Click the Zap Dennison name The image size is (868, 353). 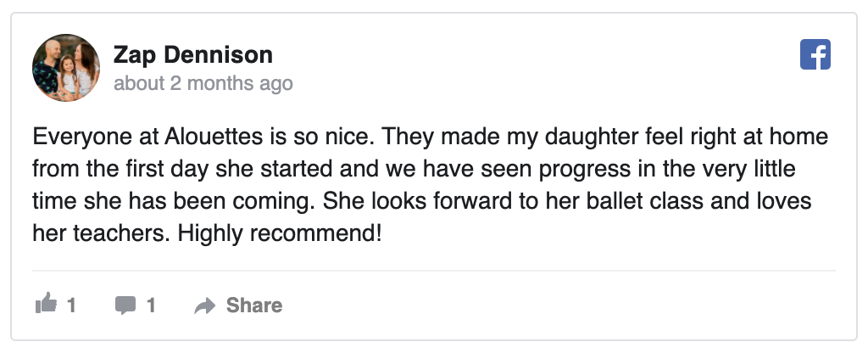pyautogui.click(x=192, y=55)
